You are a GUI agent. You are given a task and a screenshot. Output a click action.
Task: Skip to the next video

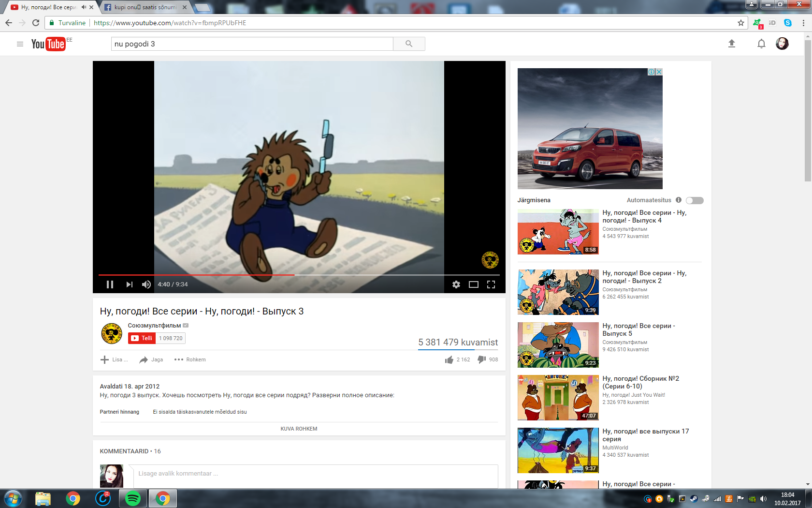coord(129,284)
